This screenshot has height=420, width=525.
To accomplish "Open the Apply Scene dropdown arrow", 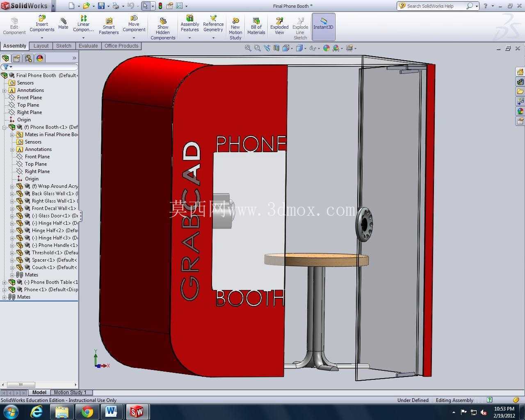I will (342, 48).
